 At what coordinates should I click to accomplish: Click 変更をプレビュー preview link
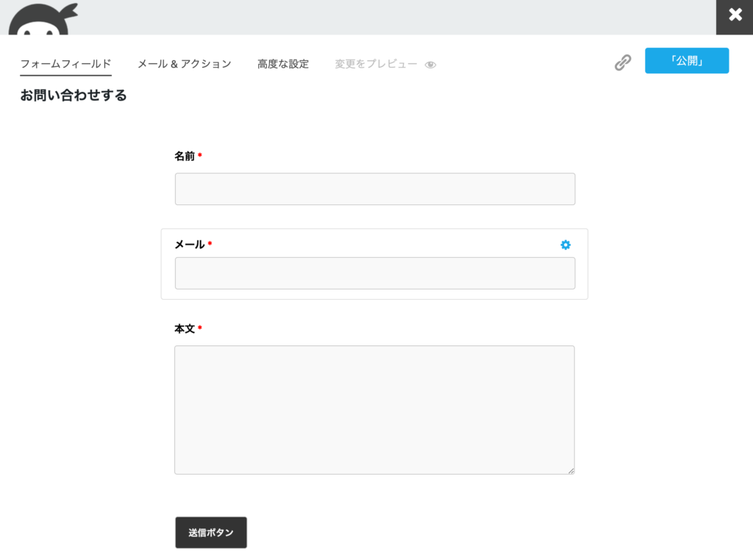pos(376,64)
